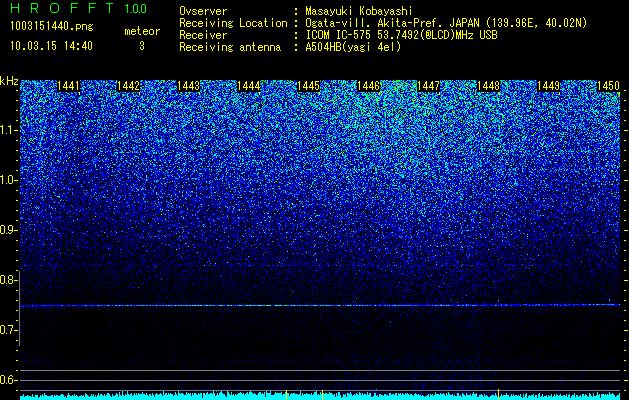Click the 1446 time marker

coord(368,86)
